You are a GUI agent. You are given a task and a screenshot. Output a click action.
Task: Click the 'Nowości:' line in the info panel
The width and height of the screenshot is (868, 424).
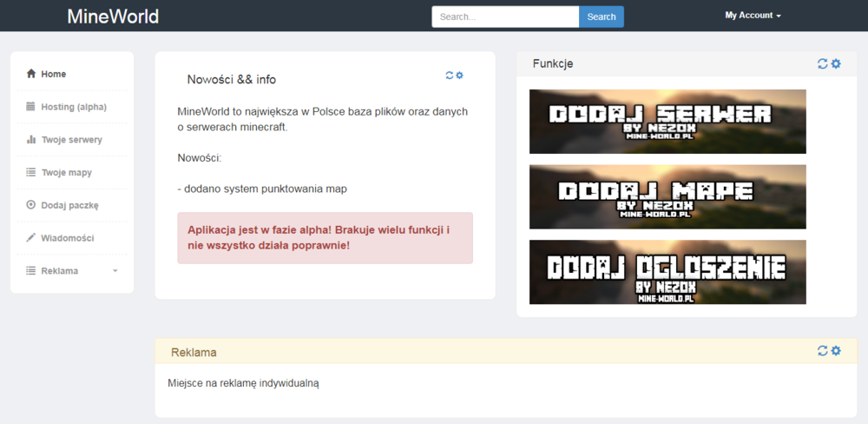click(x=200, y=158)
